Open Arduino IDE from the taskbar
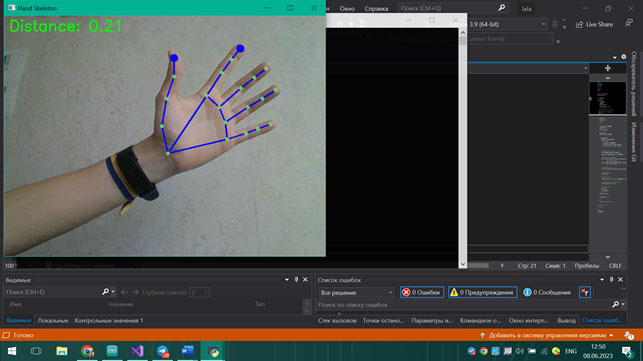Image resolution: width=643 pixels, height=361 pixels. coord(112,351)
